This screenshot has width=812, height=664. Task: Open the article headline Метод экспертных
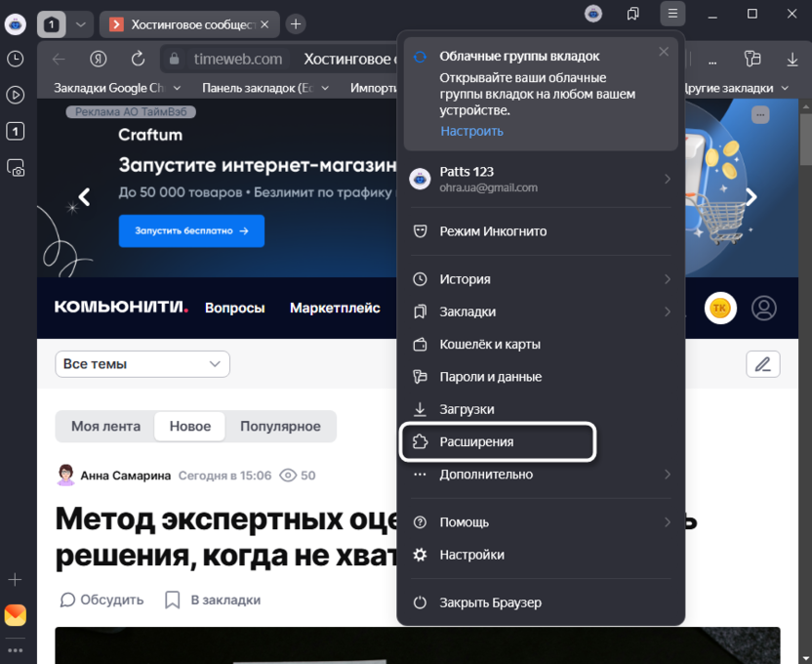pos(225,537)
